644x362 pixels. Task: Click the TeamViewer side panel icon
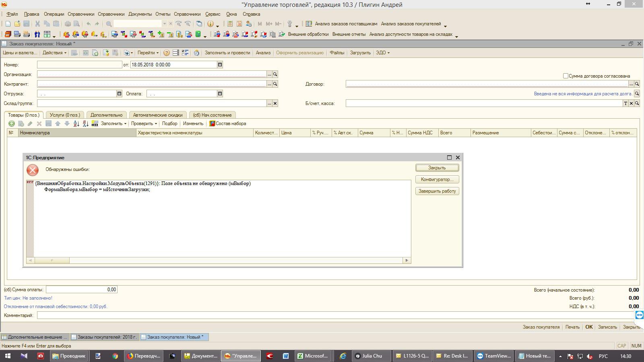tap(639, 315)
